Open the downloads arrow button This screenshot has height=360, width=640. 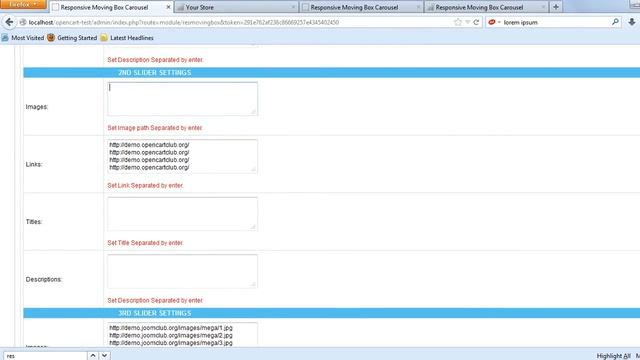click(x=631, y=22)
